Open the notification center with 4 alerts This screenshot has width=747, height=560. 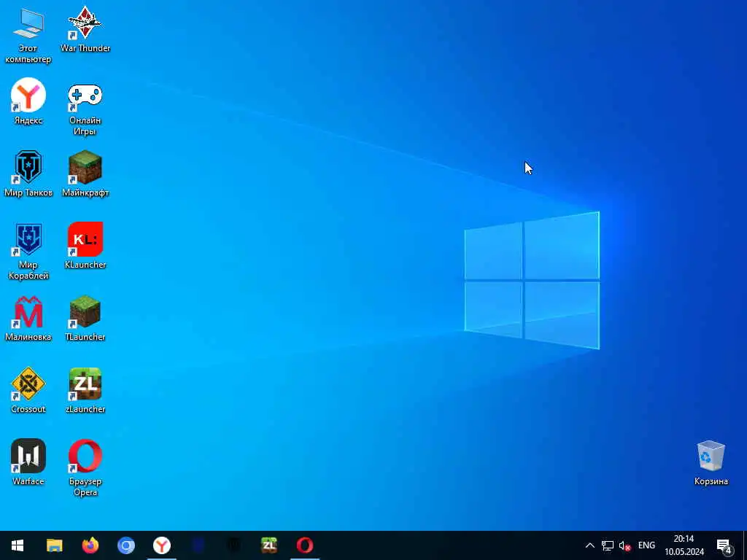click(x=724, y=545)
